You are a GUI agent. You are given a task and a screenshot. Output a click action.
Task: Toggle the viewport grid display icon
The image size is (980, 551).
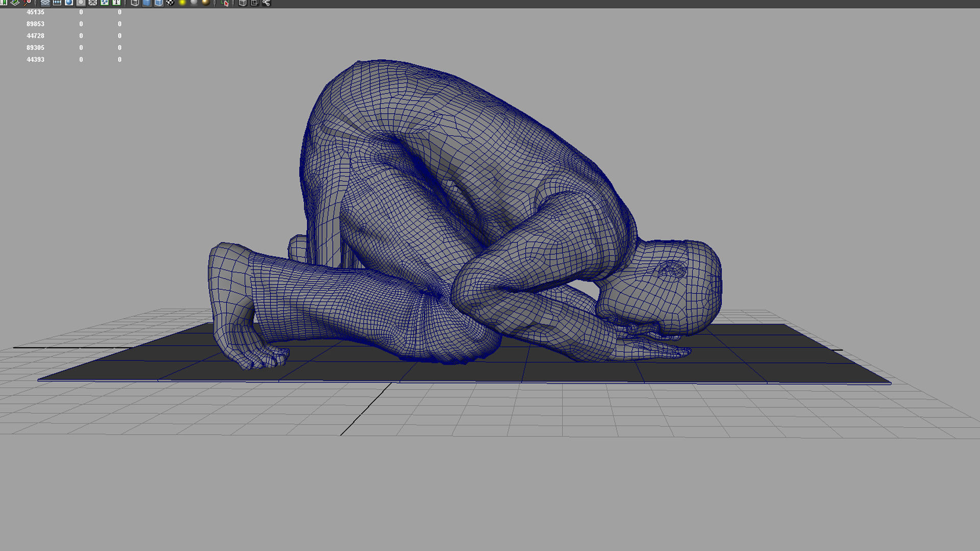point(45,3)
